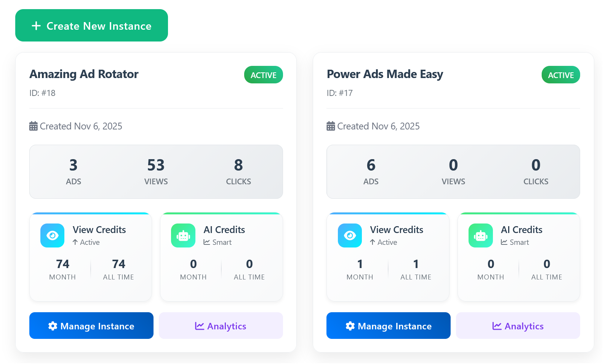The image size is (603, 364).
Task: Click the ACTIVE badge on Power Ads Made Easy
Action: point(561,75)
